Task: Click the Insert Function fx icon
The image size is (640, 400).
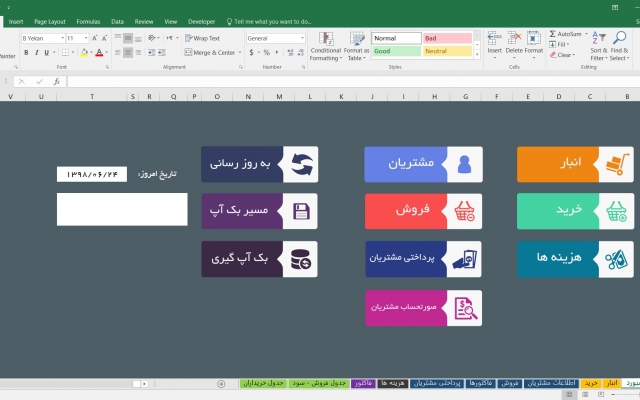Action: 57,82
